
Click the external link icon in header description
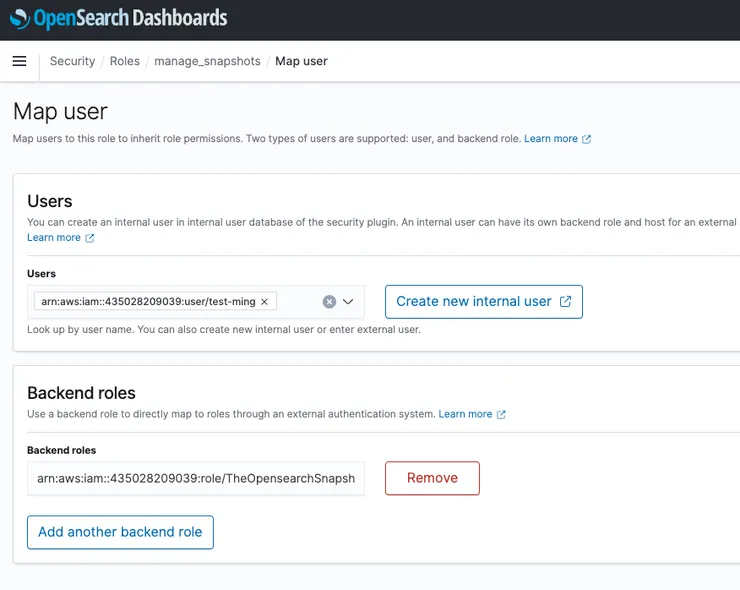(x=587, y=139)
